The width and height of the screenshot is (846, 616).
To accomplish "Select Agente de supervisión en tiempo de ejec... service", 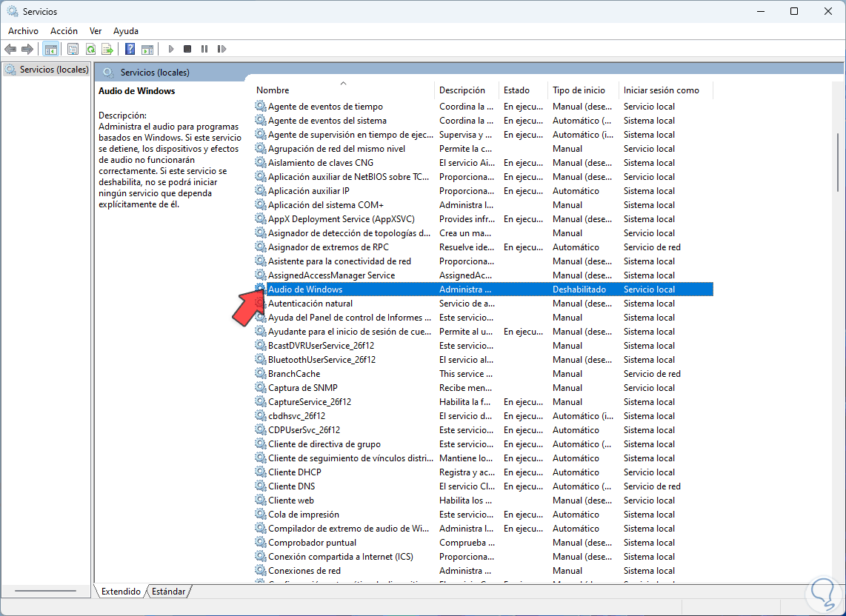I will [x=484, y=134].
